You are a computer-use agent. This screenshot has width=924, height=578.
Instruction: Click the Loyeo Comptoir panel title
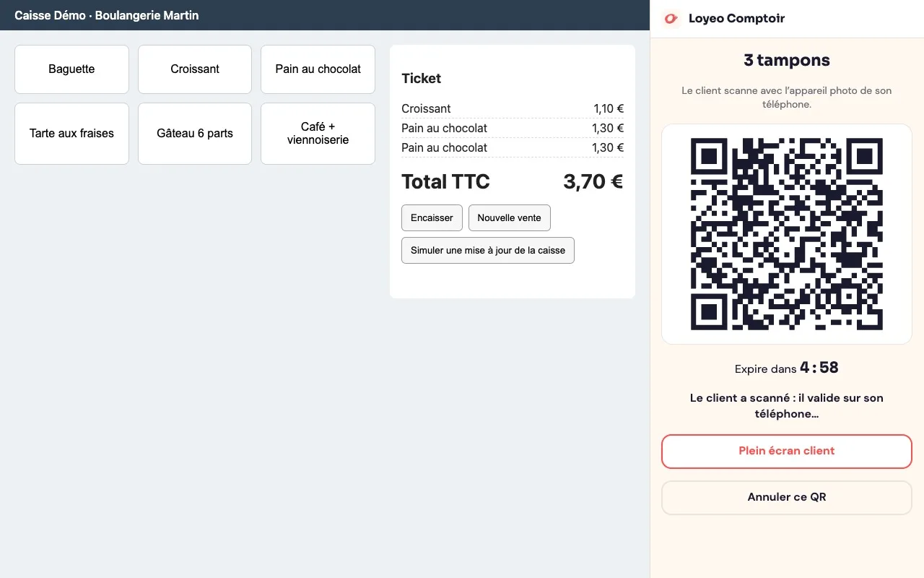point(736,18)
